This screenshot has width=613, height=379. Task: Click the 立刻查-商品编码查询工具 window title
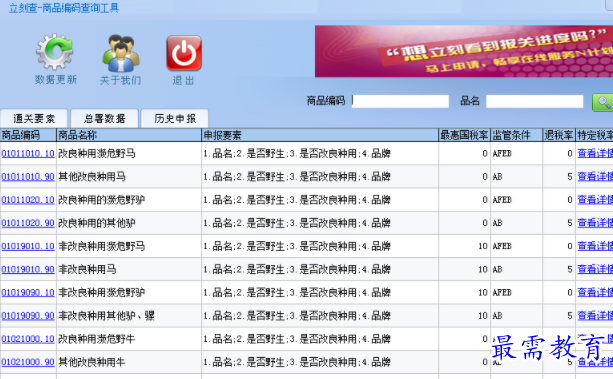coord(63,8)
